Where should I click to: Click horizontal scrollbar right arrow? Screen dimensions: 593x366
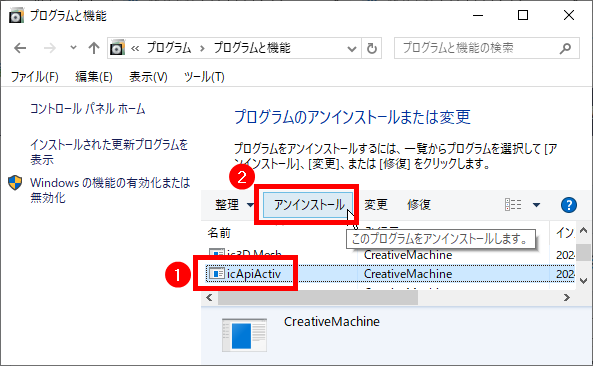tap(567, 298)
